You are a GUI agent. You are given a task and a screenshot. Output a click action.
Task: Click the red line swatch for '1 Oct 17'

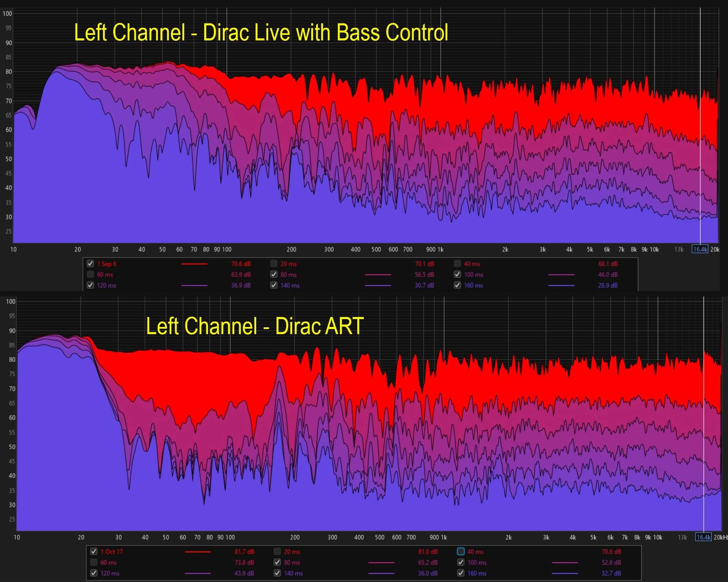(198, 552)
